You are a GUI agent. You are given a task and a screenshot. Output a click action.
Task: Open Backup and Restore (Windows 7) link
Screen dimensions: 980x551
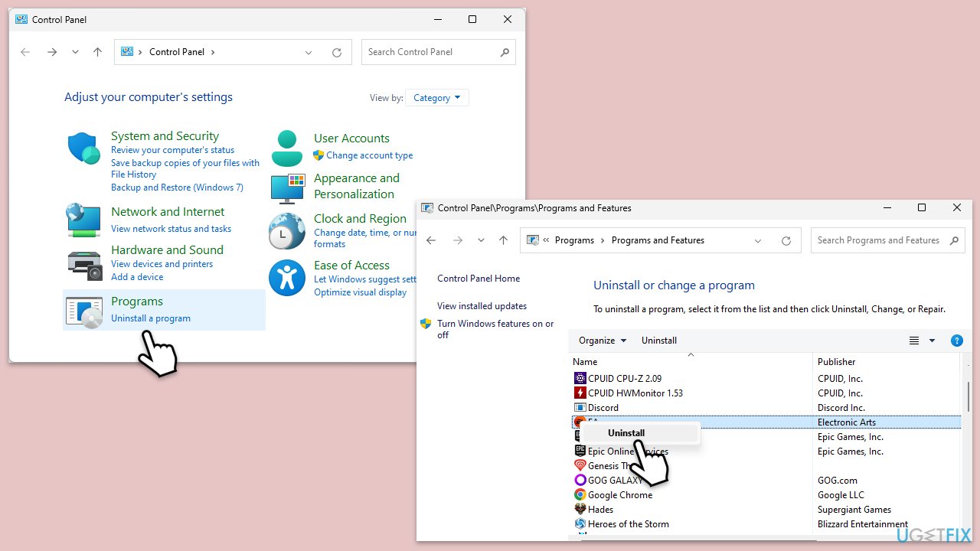coord(177,187)
